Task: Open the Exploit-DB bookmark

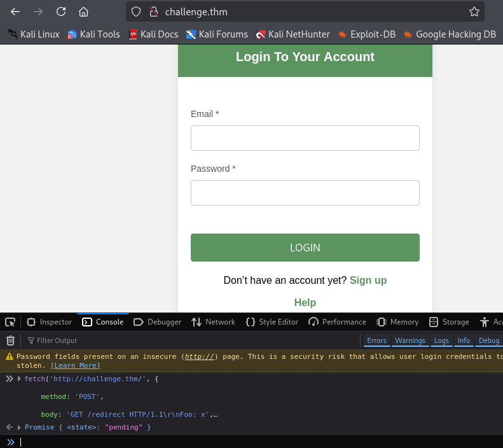Action: point(367,34)
